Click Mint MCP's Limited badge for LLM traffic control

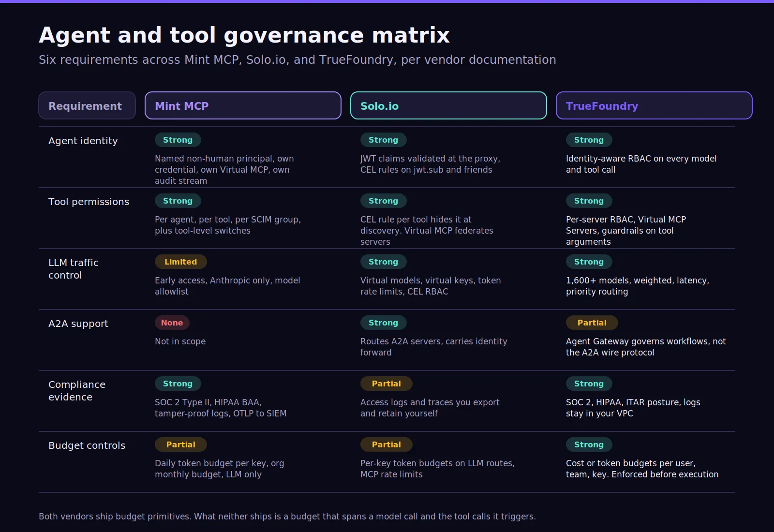point(181,262)
